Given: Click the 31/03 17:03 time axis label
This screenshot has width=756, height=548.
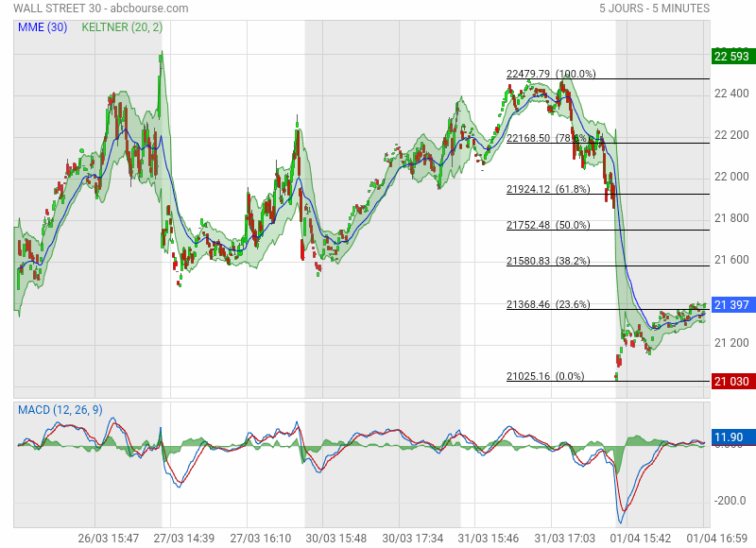Looking at the screenshot, I should coord(564,539).
